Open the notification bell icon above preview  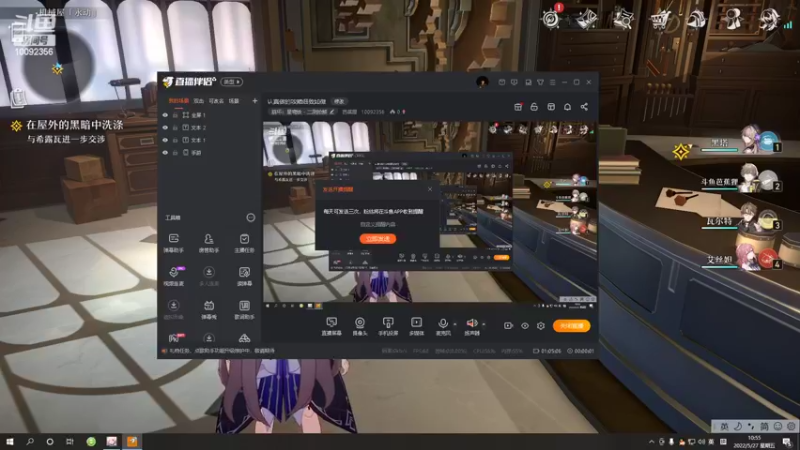567,107
